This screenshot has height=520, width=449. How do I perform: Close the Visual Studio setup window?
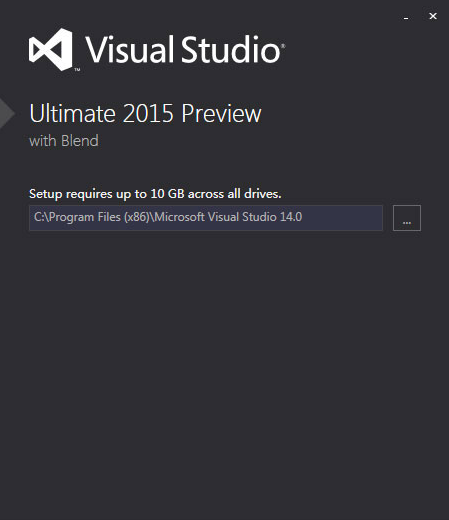433,16
